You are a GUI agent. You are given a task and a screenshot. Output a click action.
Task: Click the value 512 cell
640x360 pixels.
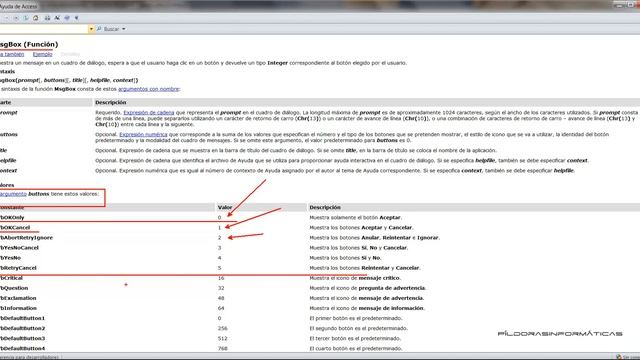pos(222,339)
